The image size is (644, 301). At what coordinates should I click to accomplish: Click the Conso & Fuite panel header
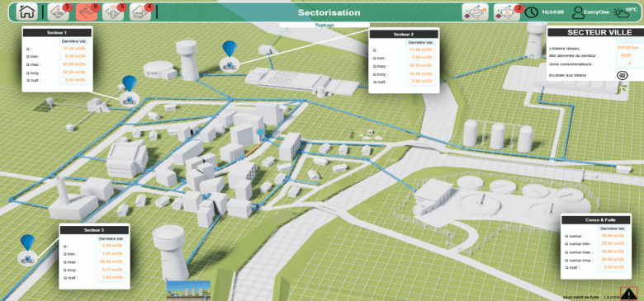(595, 220)
